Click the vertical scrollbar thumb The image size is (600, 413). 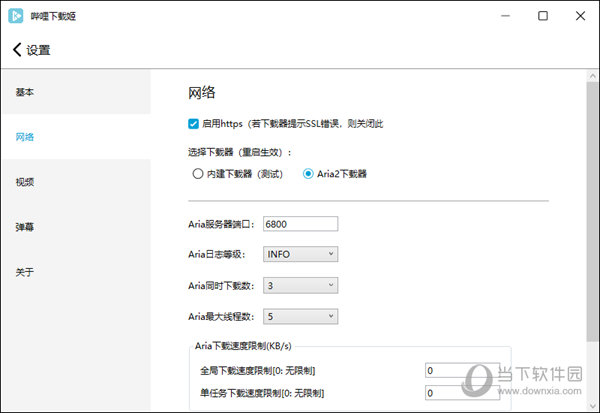[x=593, y=211]
